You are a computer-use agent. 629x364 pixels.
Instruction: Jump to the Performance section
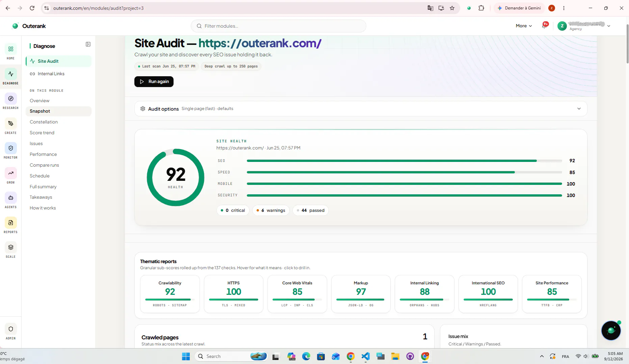click(x=43, y=155)
